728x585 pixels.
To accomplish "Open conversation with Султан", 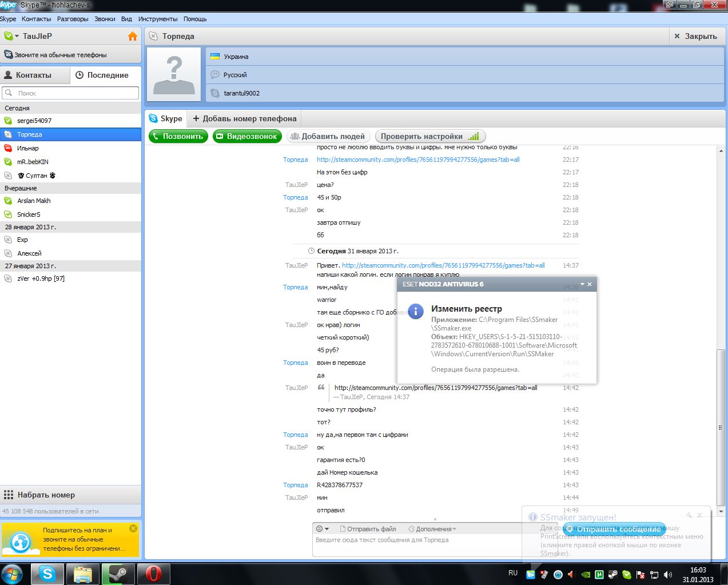I will pyautogui.click(x=71, y=176).
